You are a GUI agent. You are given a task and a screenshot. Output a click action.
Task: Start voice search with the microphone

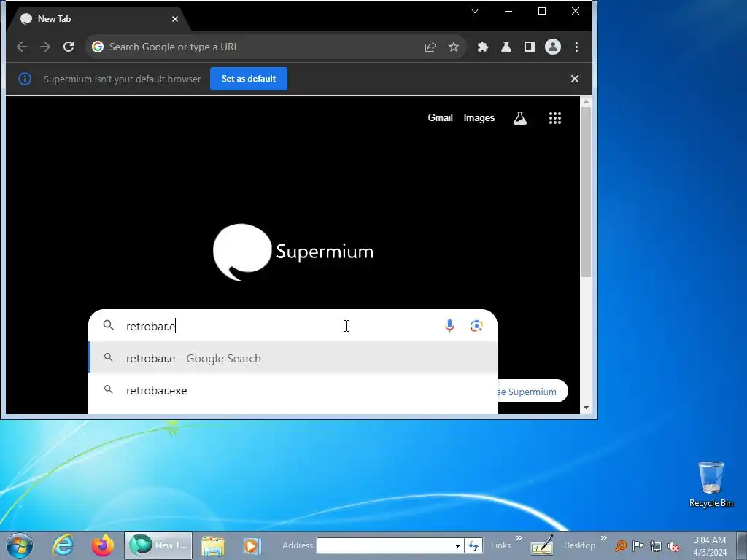pyautogui.click(x=449, y=326)
